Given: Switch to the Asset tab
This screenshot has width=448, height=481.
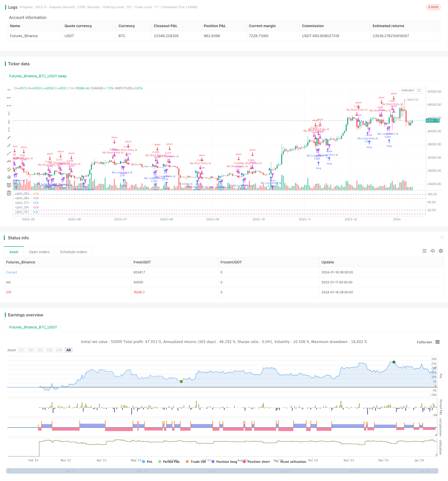Looking at the screenshot, I should [x=14, y=252].
